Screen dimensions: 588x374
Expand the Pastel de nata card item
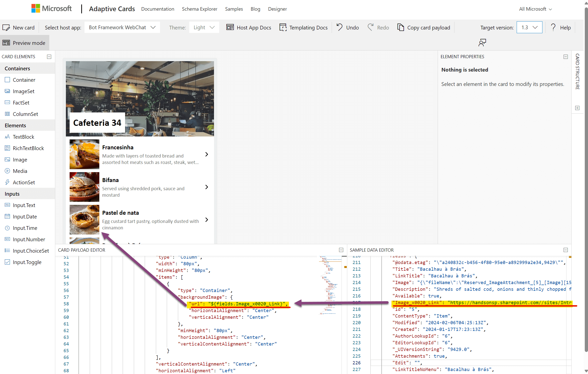click(x=207, y=220)
